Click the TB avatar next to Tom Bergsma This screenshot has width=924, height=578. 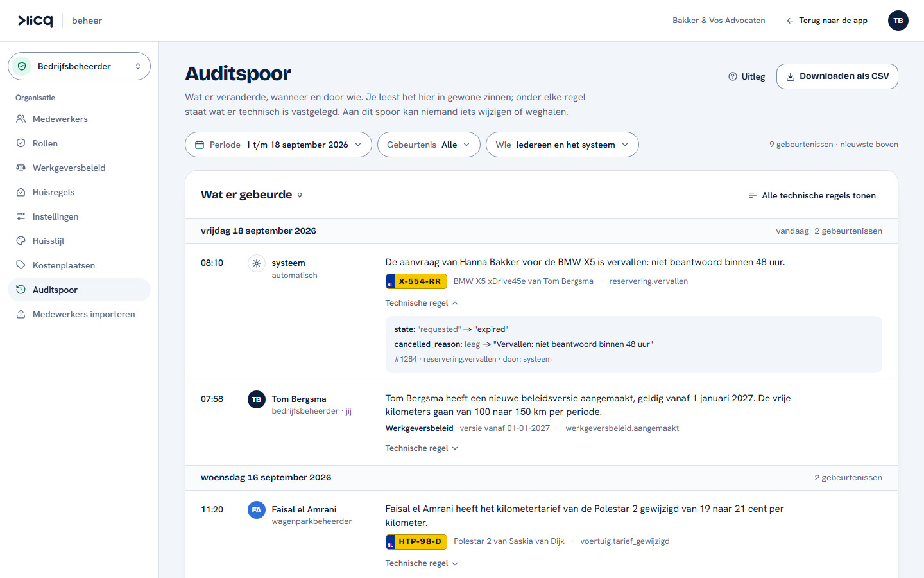click(x=257, y=399)
